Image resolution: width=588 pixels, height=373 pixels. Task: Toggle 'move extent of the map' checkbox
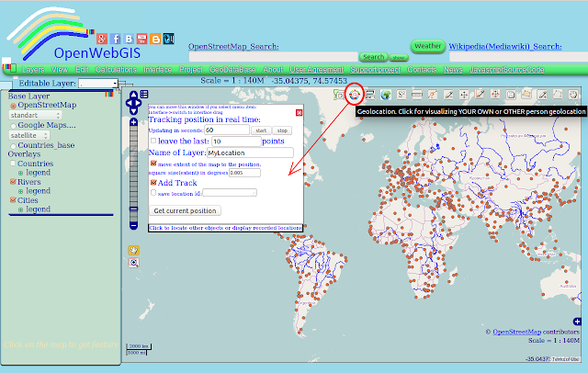click(x=153, y=163)
